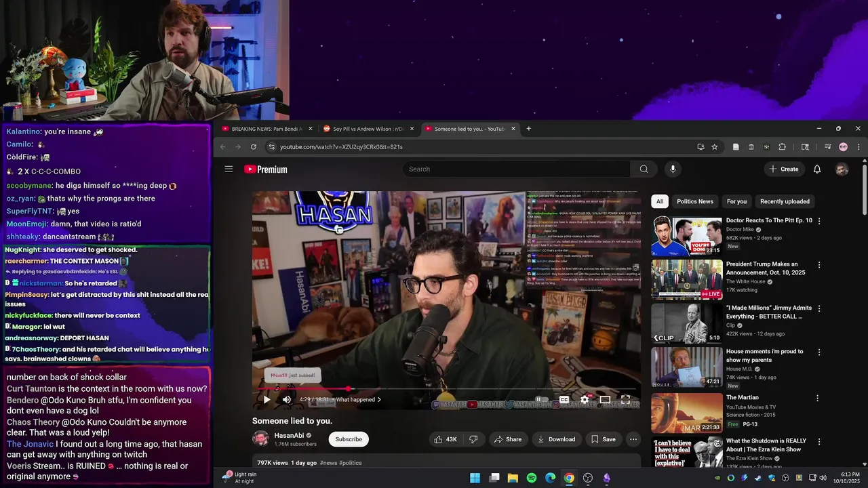Expand the 'What happened' chapter

pyautogui.click(x=359, y=400)
